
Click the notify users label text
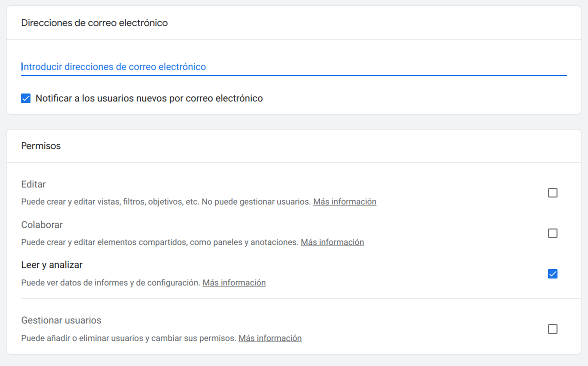(148, 98)
